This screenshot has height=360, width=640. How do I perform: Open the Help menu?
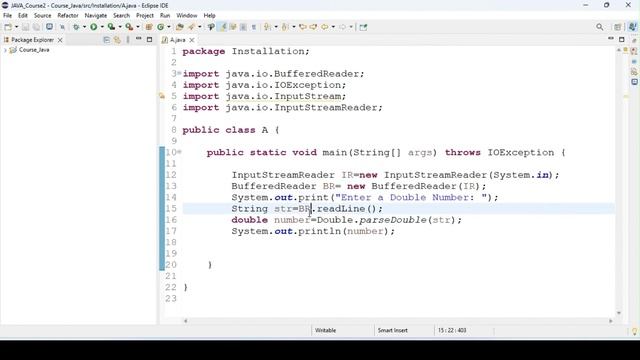click(x=209, y=16)
